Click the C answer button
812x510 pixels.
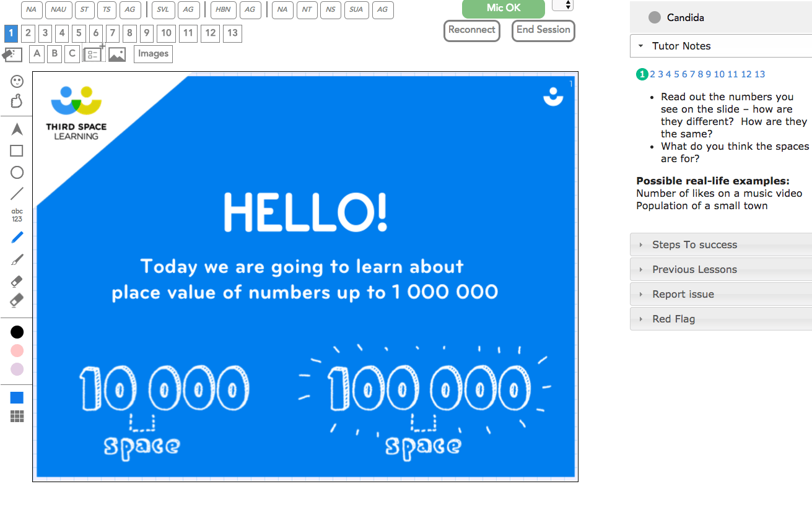click(72, 54)
